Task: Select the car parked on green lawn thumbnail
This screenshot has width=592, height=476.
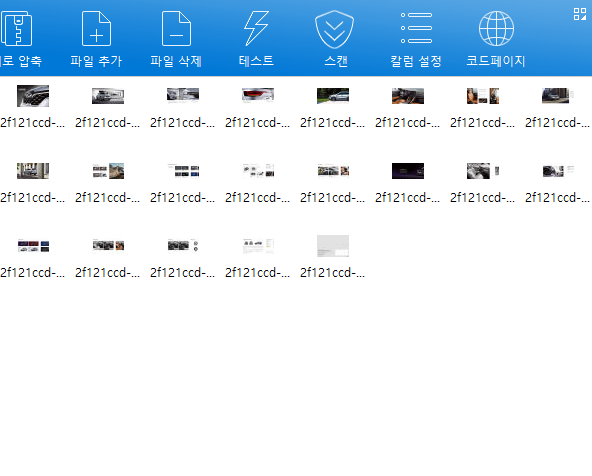Action: coord(333,96)
